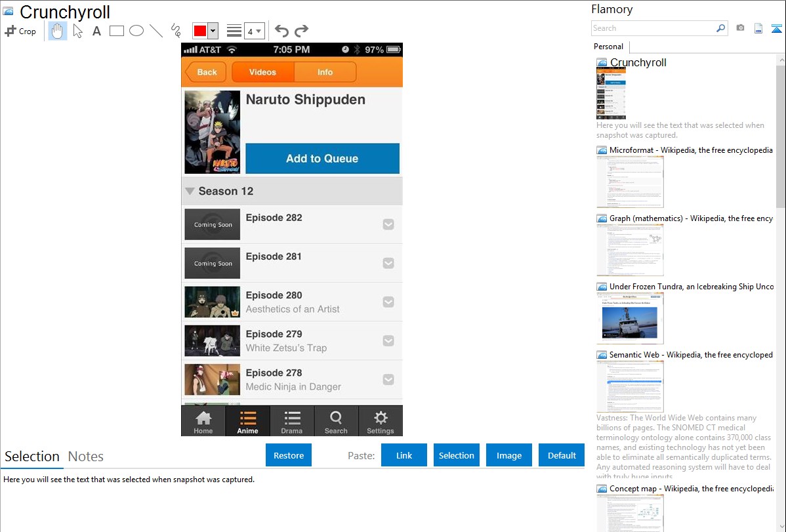This screenshot has width=786, height=532.
Task: Select the Crop tool
Action: tap(20, 31)
